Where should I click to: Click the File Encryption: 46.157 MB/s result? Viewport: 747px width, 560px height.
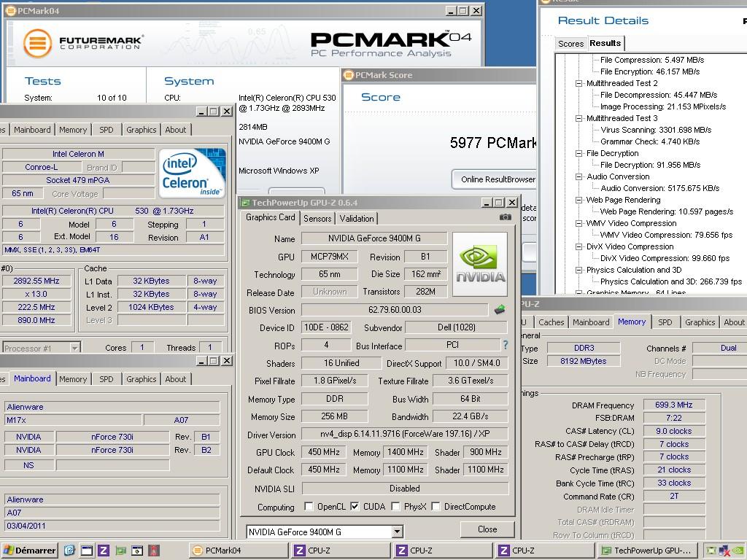coord(650,71)
